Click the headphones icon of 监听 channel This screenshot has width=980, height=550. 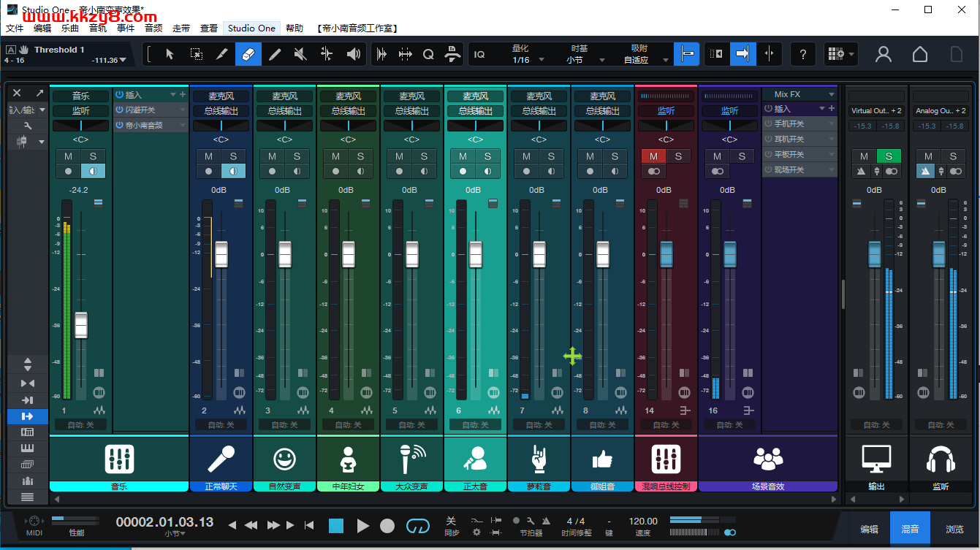click(940, 459)
